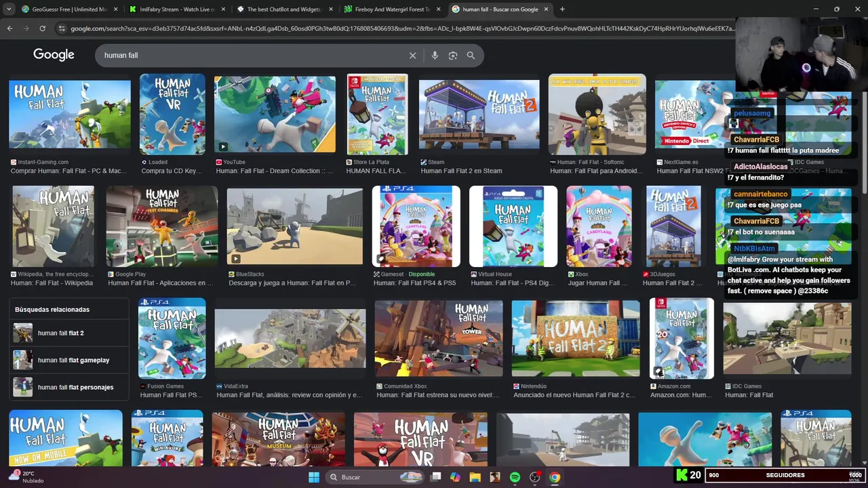Click the Human: Fall Flat - Wikipedia caption
This screenshot has height=488, width=868.
[52, 283]
